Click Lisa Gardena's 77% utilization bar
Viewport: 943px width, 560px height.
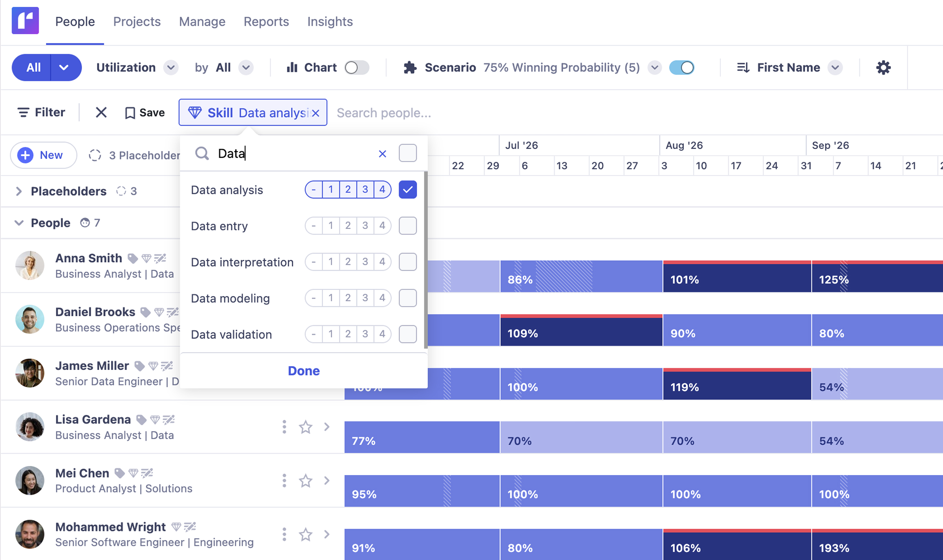pos(422,437)
